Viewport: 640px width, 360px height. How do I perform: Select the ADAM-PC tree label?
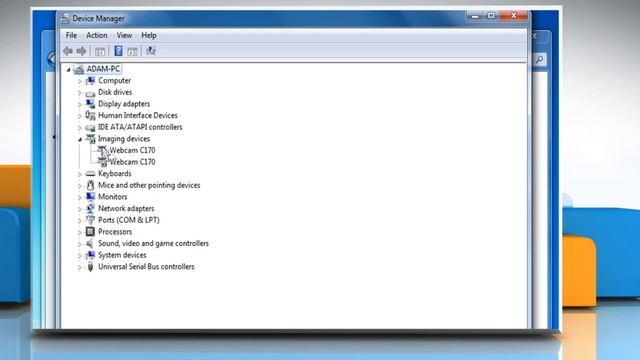[x=103, y=69]
